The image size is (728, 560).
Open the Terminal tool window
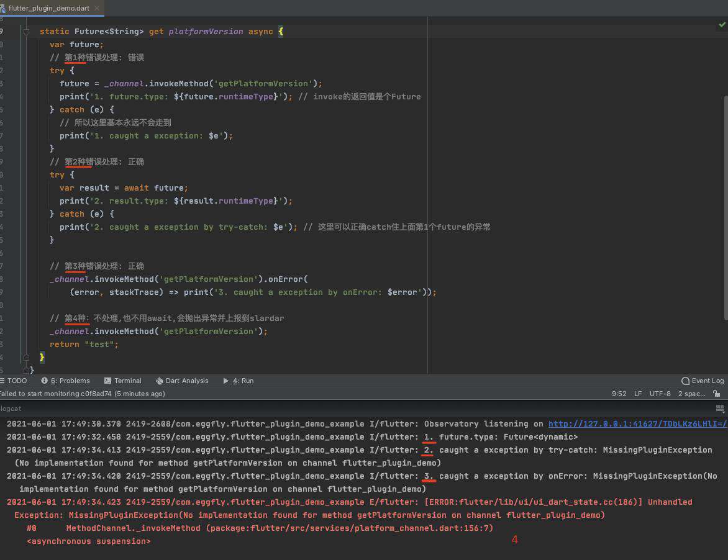123,381
